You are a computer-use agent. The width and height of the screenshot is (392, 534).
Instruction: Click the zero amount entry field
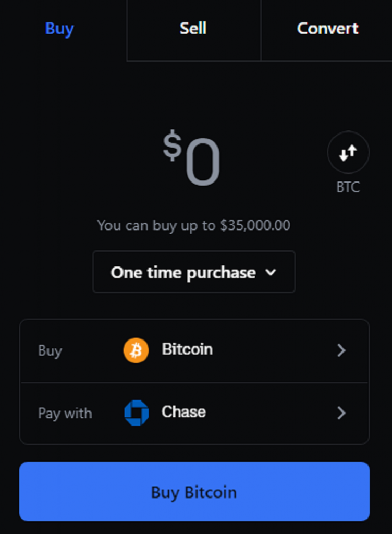click(203, 163)
